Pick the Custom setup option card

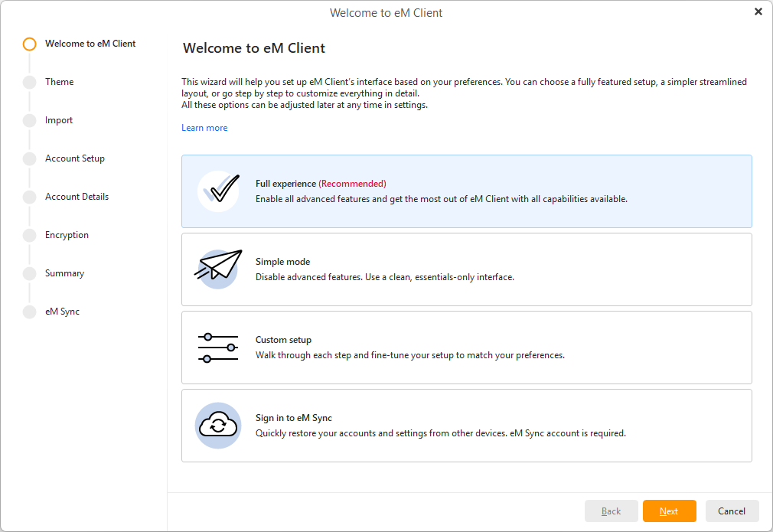click(x=466, y=348)
